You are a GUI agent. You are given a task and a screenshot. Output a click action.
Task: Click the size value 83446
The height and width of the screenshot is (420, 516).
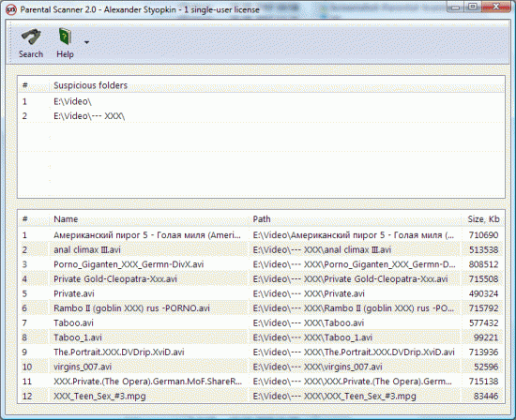click(486, 396)
